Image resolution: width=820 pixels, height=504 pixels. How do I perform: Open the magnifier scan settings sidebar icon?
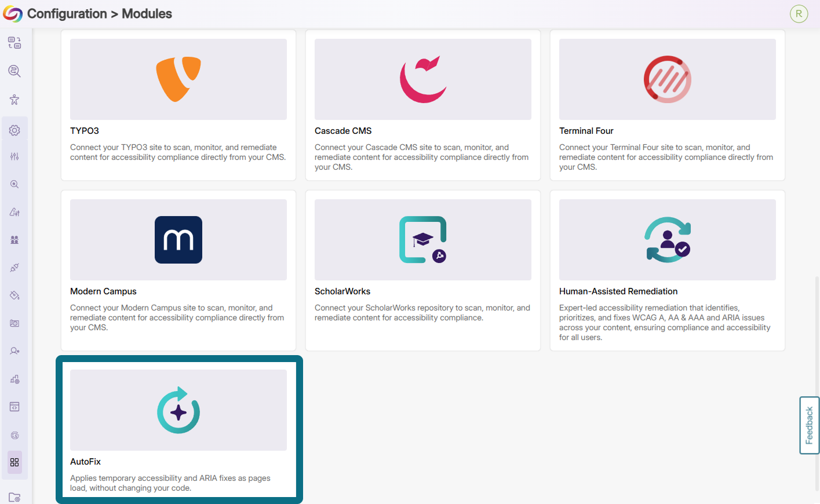point(14,184)
